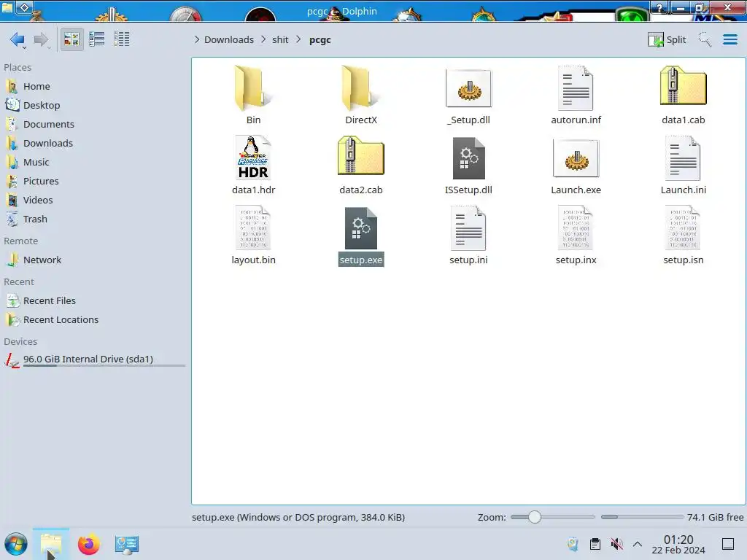Select the Launch.exe file icon

576,158
